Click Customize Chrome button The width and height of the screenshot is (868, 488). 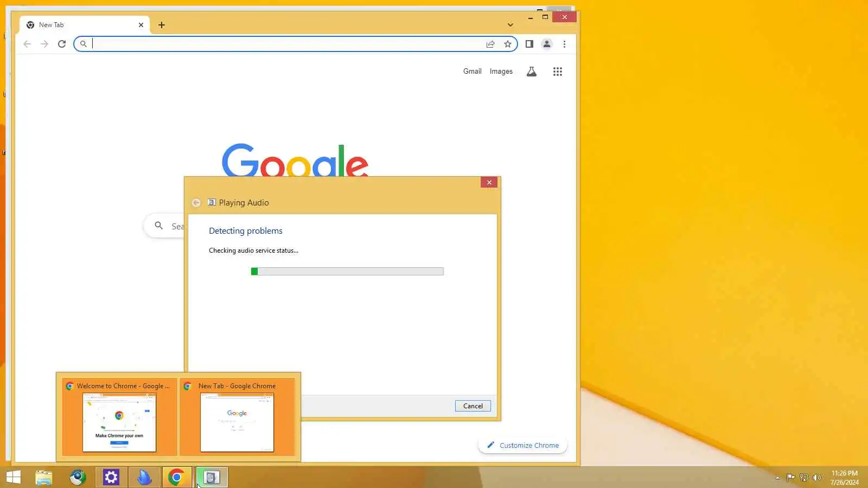tap(522, 445)
